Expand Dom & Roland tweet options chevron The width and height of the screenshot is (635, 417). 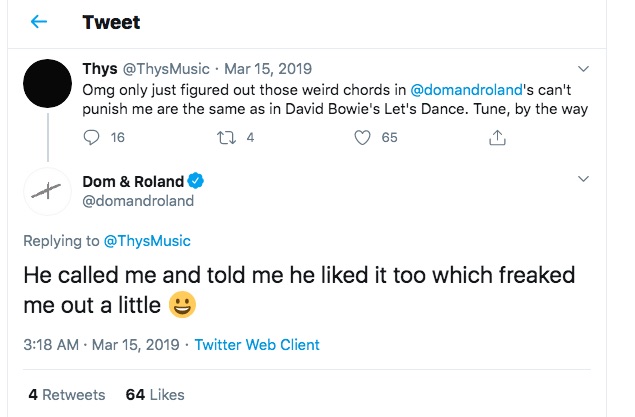[584, 180]
